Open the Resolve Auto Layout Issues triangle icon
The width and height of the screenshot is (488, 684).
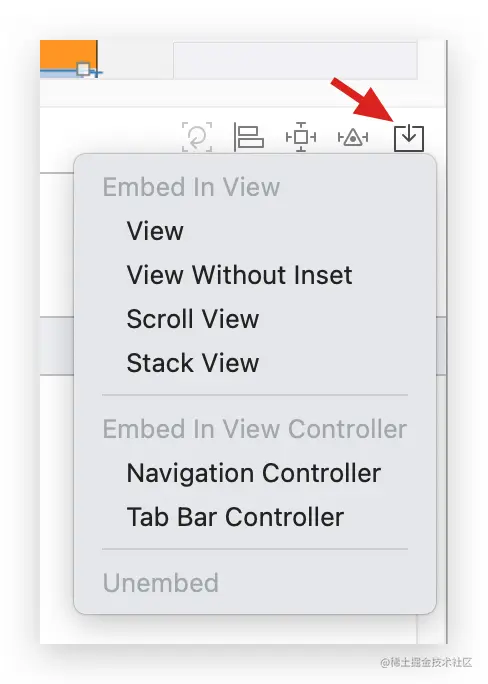353,138
